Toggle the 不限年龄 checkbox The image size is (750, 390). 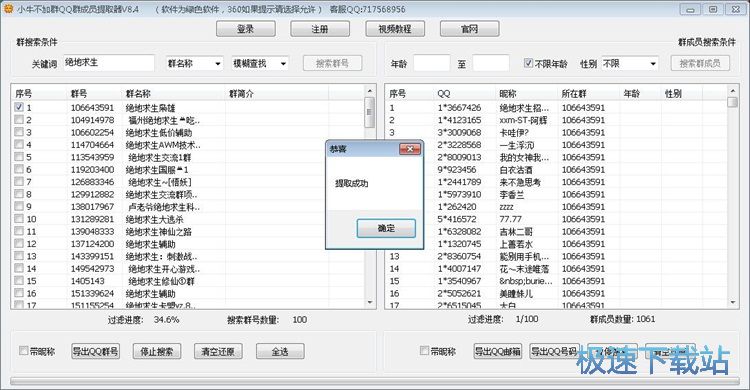point(528,63)
